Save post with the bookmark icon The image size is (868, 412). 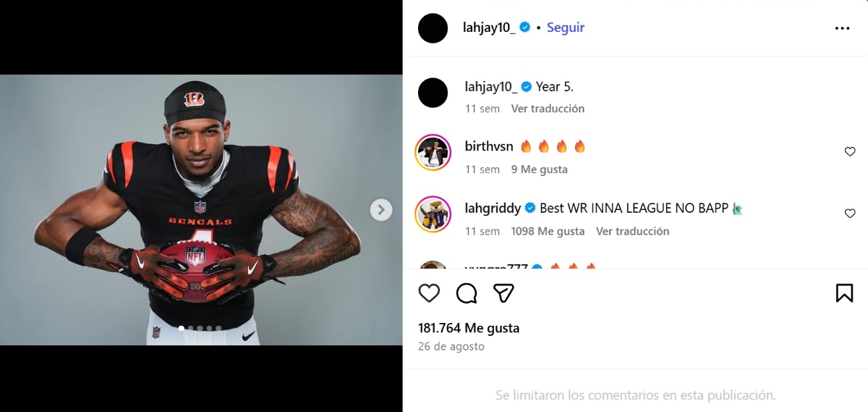point(844,293)
